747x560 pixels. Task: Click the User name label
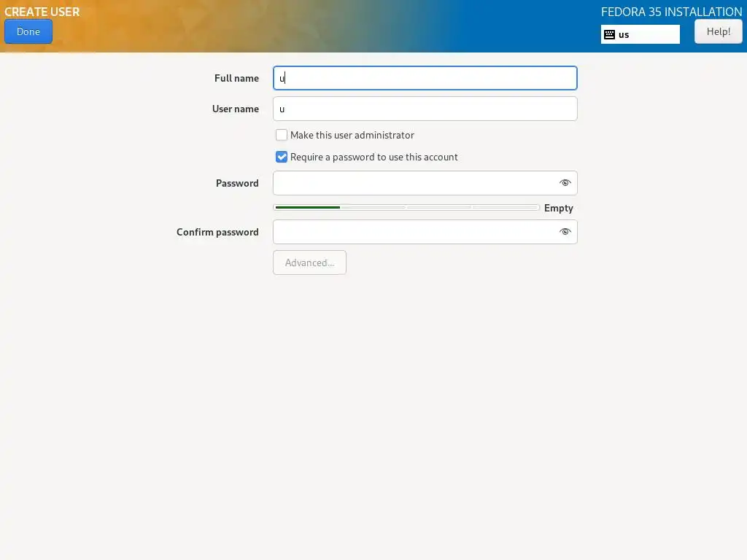pyautogui.click(x=236, y=109)
